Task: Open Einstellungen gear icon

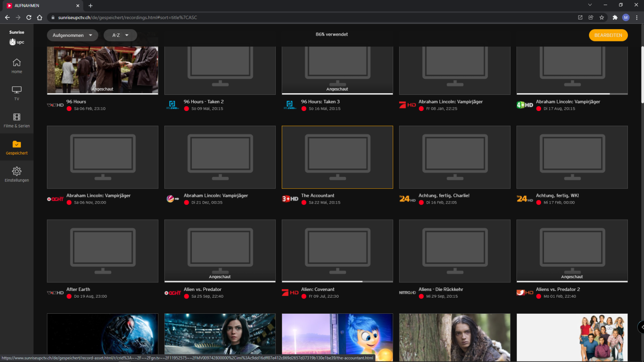Action: pyautogui.click(x=17, y=171)
